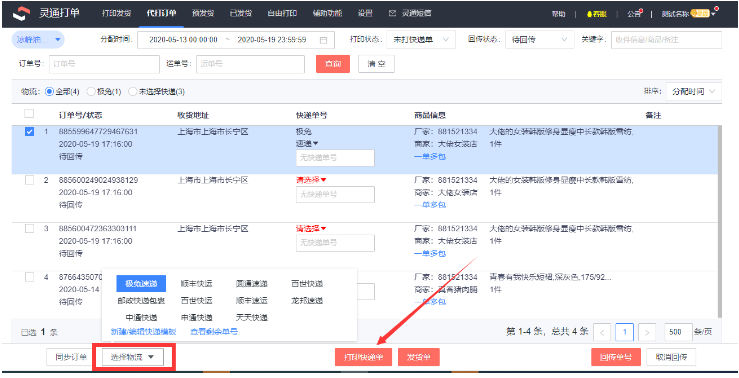Click 一单多包 link in order row 1
The width and height of the screenshot is (739, 378).
tap(430, 156)
